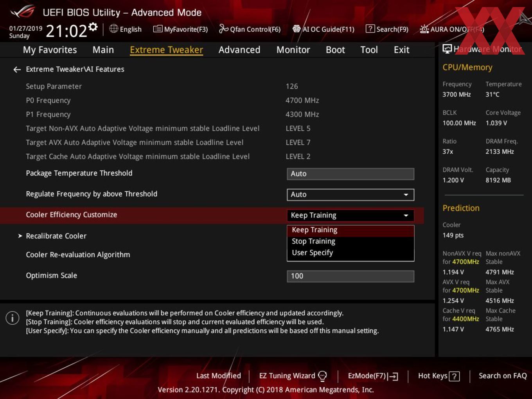Click the info circle icon
Screen dimensions: 532x399
pyautogui.click(x=13, y=318)
